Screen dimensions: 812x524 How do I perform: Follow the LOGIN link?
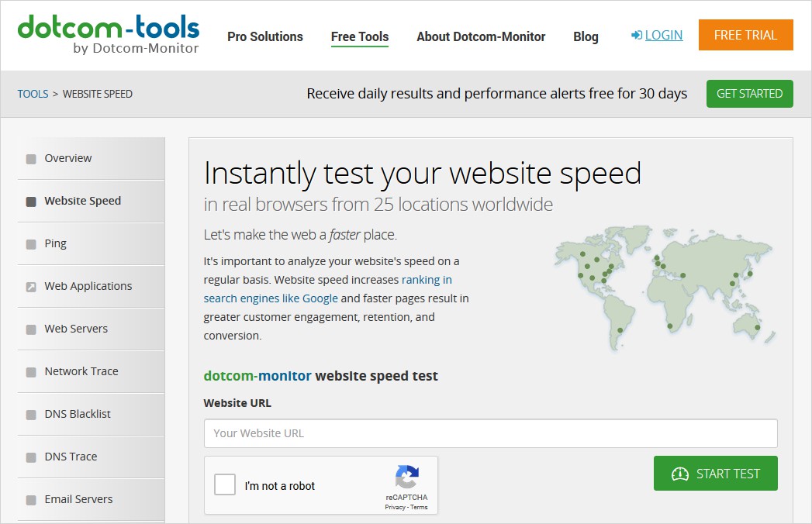(657, 35)
